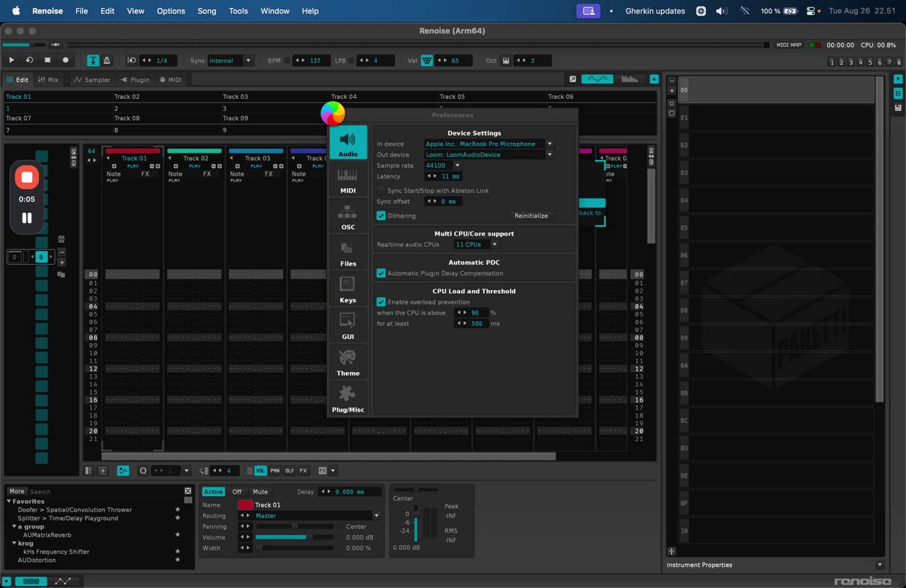Show the VOL column in the pattern editor
Viewport: 906px width, 588px height.
click(x=260, y=471)
